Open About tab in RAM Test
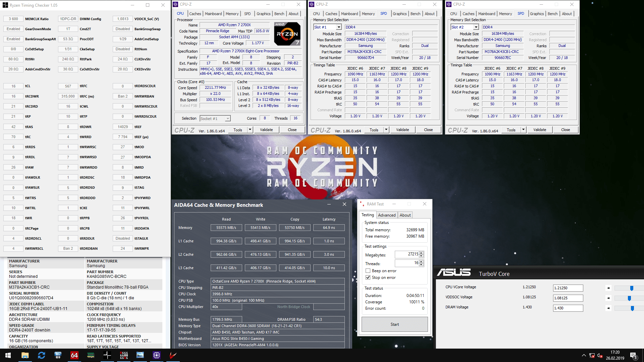The width and height of the screenshot is (644, 362). tap(405, 215)
